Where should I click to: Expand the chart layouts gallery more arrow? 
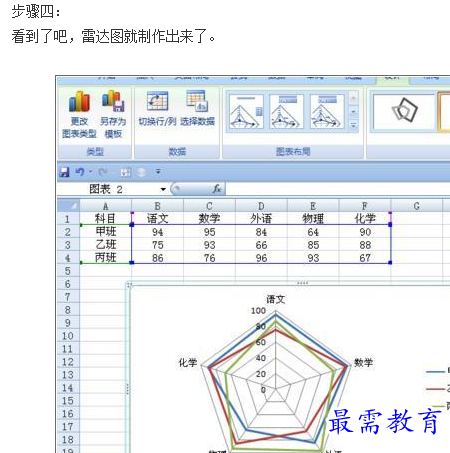(353, 126)
